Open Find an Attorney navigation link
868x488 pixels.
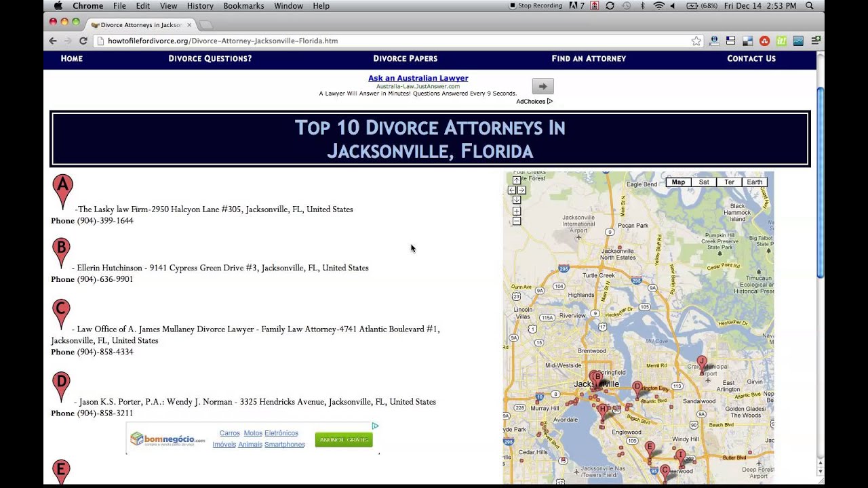[589, 58]
